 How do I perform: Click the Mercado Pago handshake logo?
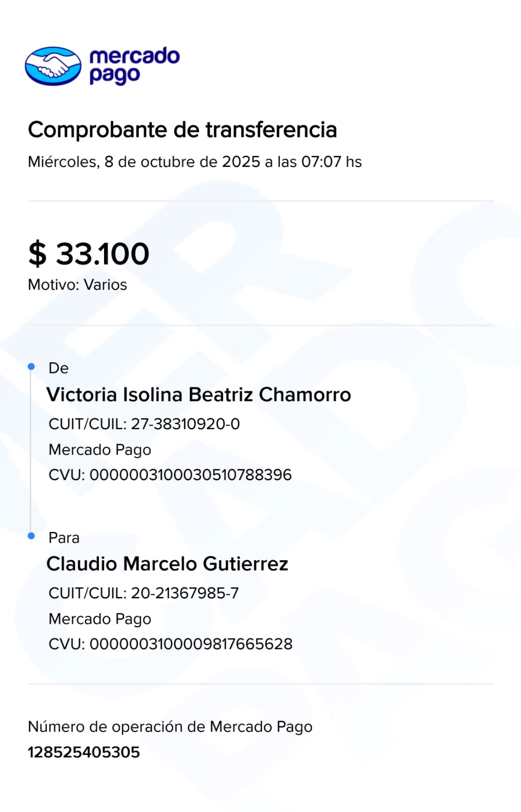tap(53, 66)
